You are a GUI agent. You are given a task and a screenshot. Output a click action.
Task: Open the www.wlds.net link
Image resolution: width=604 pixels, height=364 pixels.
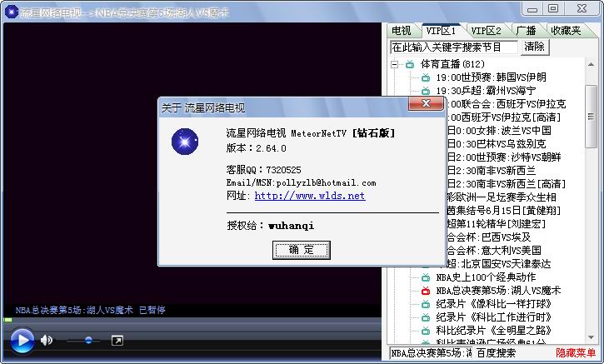(309, 196)
